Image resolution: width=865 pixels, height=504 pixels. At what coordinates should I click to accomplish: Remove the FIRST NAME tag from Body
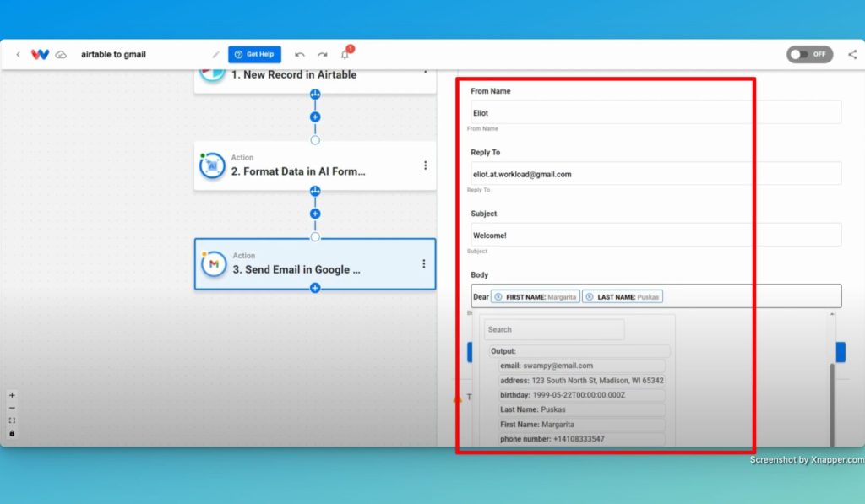[x=498, y=296]
